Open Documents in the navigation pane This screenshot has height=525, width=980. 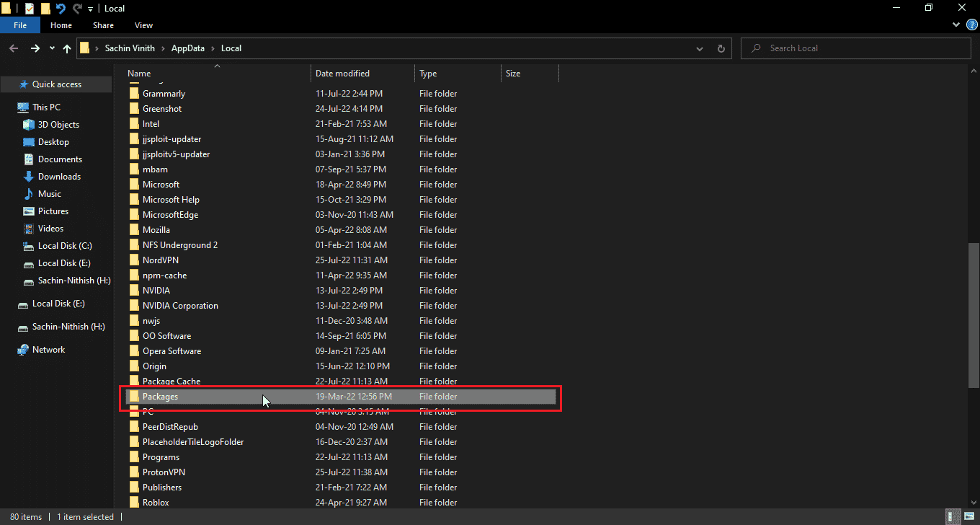[x=60, y=159]
